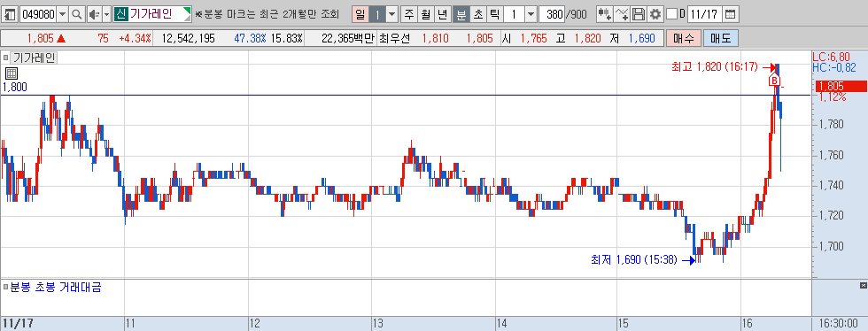Image resolution: width=868 pixels, height=331 pixels.
Task: Switch to 주 weekly chart period
Action: tap(409, 14)
